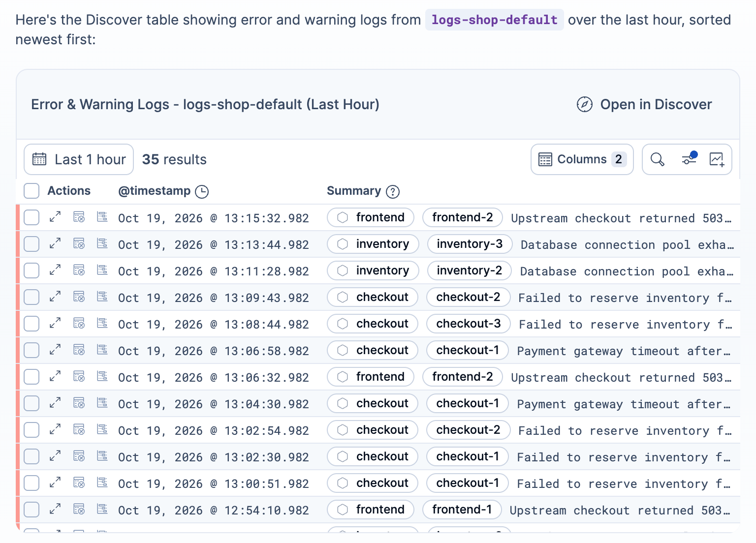Sort by the @timestamp column header
Image resolution: width=756 pixels, height=543 pixels.
coord(154,191)
